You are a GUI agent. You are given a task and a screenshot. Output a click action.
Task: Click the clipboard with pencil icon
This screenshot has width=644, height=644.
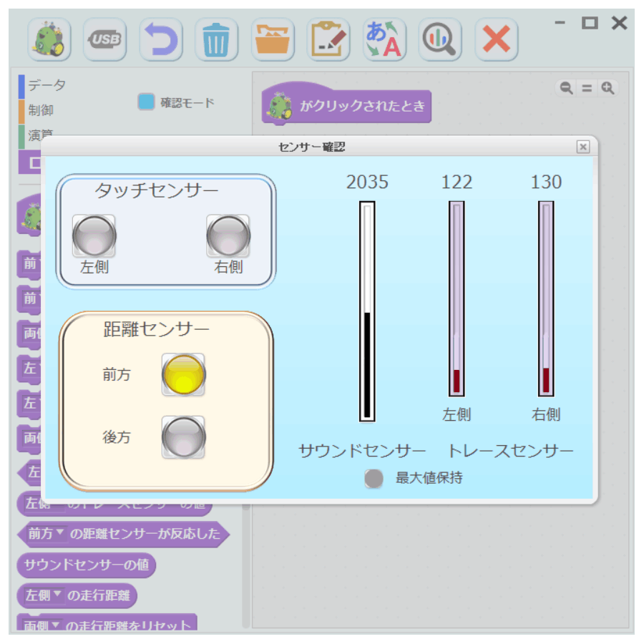[328, 39]
